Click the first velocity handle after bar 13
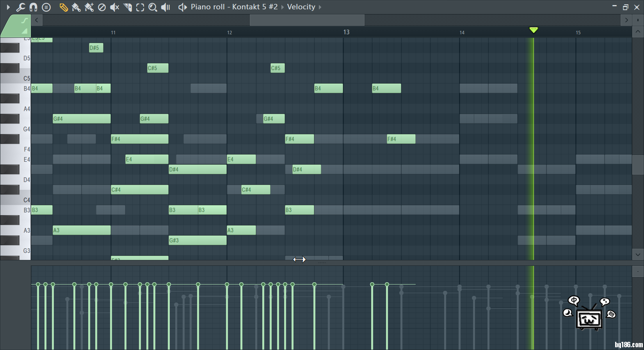 pos(372,285)
